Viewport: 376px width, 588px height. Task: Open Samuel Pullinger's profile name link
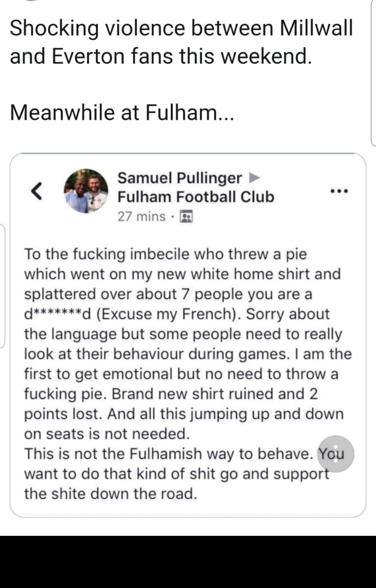[180, 178]
